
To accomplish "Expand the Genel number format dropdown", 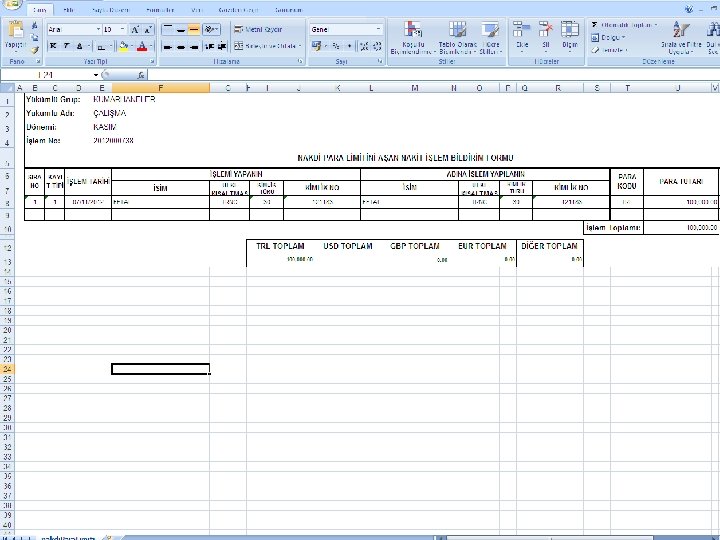I will point(378,29).
